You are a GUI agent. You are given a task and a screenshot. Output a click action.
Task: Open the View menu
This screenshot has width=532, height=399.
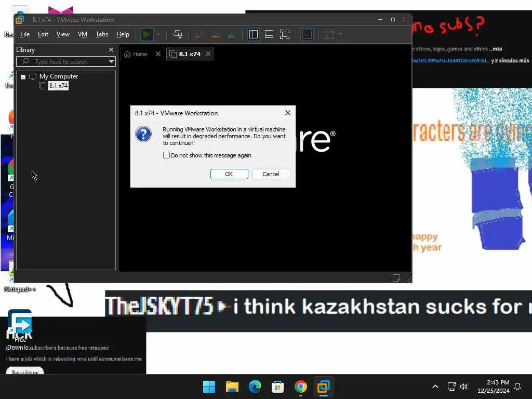pyautogui.click(x=63, y=34)
